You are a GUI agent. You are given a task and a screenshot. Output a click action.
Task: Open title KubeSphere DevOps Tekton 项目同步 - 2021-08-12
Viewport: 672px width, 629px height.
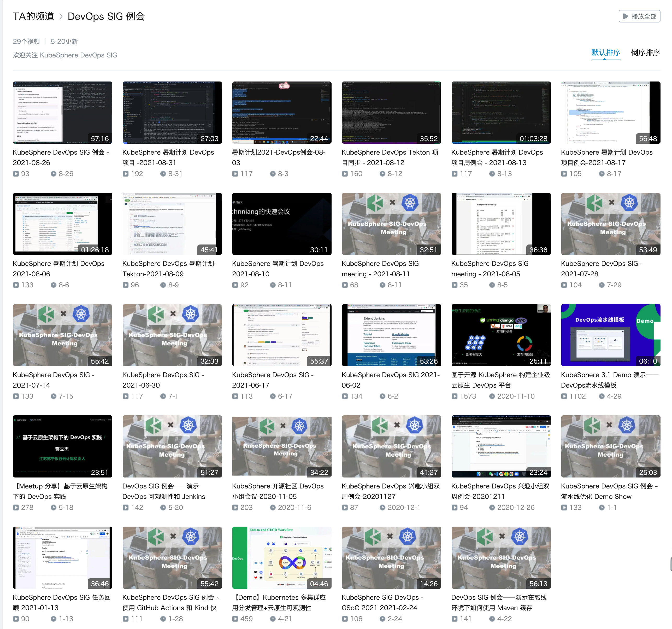(390, 157)
